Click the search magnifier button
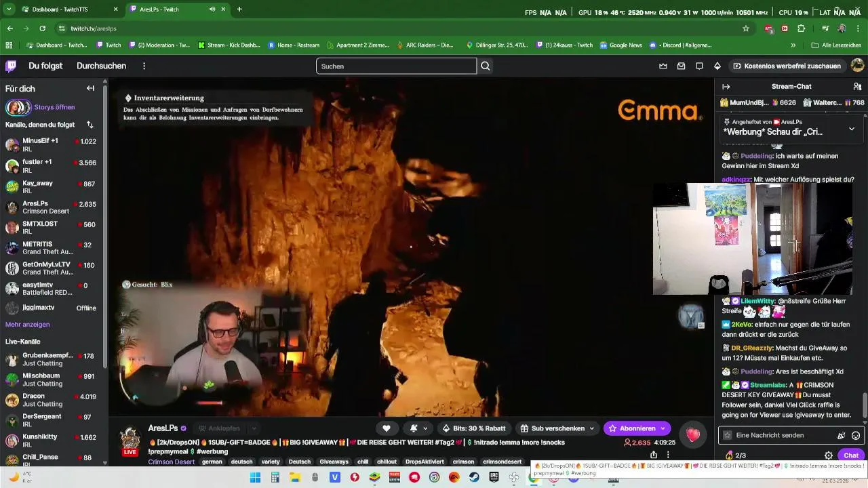This screenshot has height=488, width=868. coord(486,66)
